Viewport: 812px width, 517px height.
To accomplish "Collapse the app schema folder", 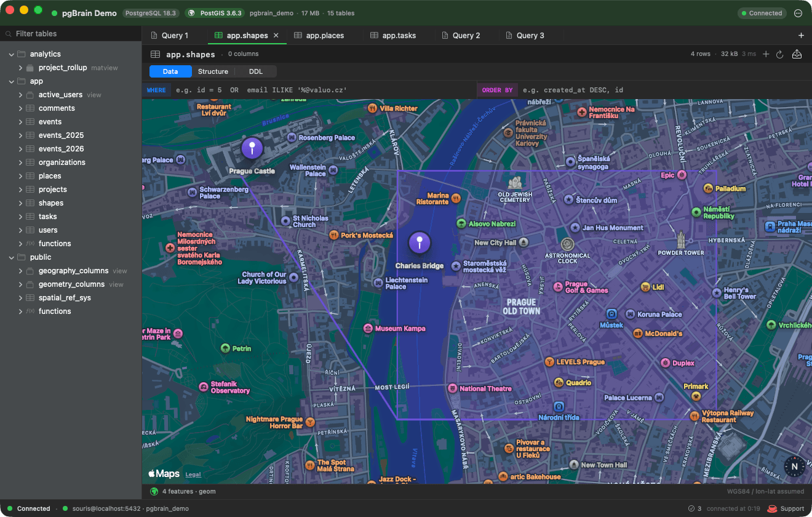I will point(11,81).
